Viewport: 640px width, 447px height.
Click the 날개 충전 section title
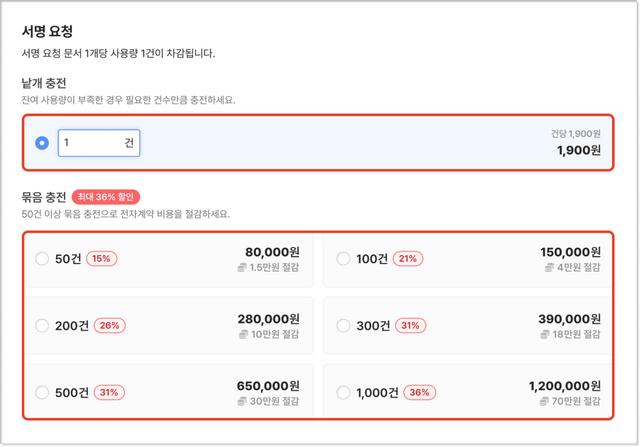click(x=44, y=83)
